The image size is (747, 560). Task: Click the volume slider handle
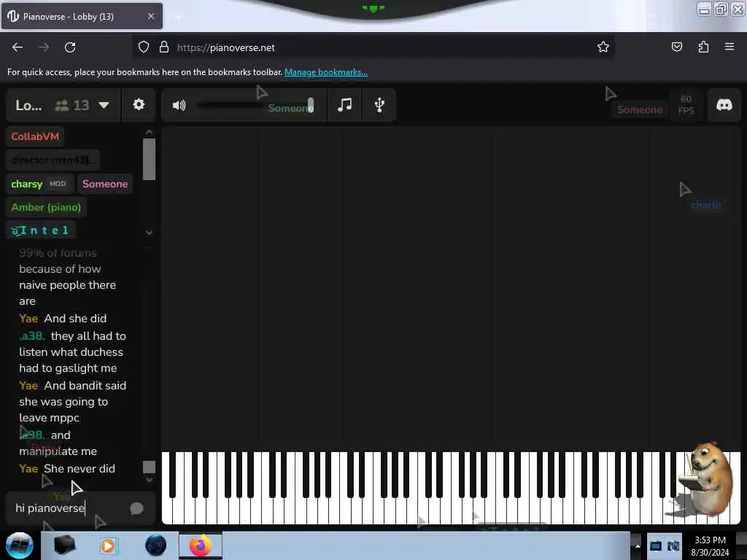tap(311, 105)
